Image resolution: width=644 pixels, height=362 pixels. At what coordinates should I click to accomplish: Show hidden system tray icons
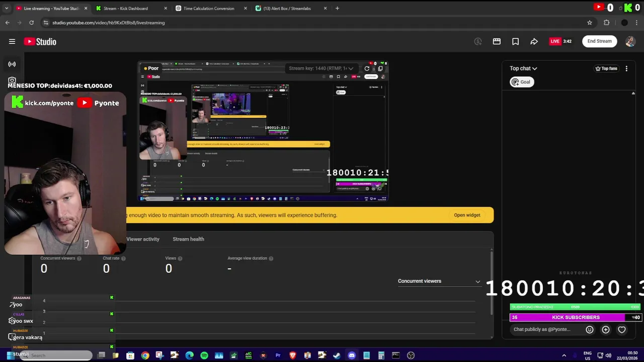click(x=563, y=355)
